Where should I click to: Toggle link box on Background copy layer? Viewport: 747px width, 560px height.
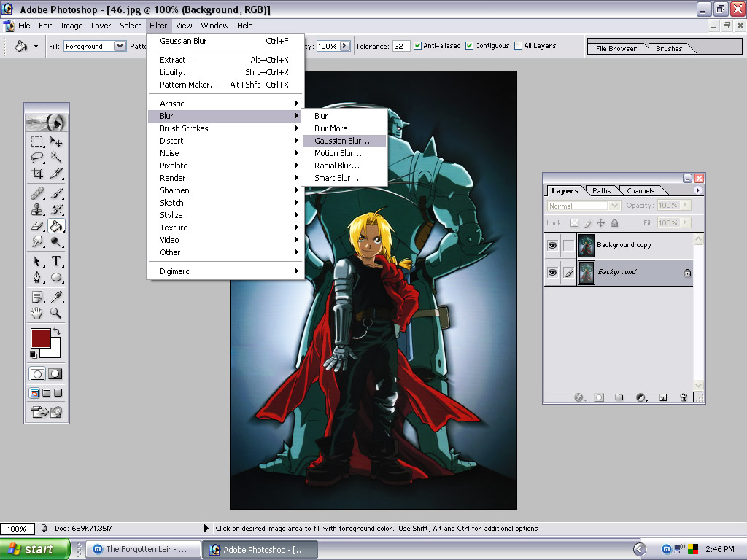[x=568, y=245]
